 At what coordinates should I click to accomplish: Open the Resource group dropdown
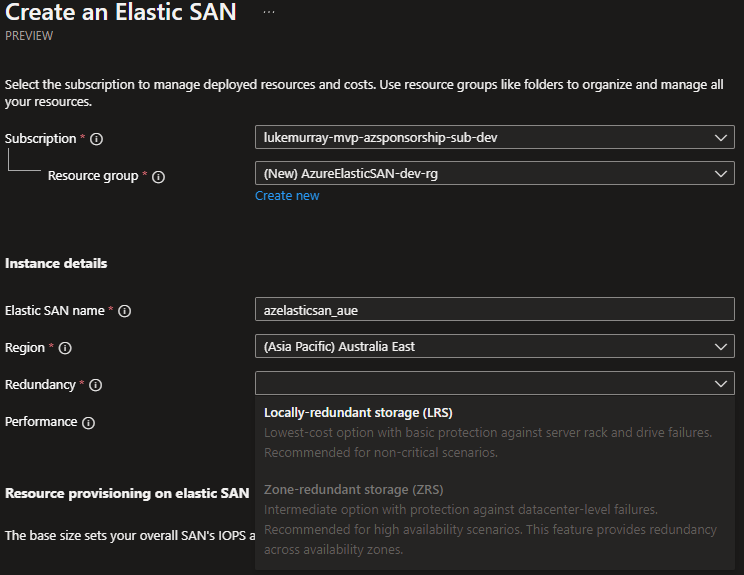[x=494, y=174]
